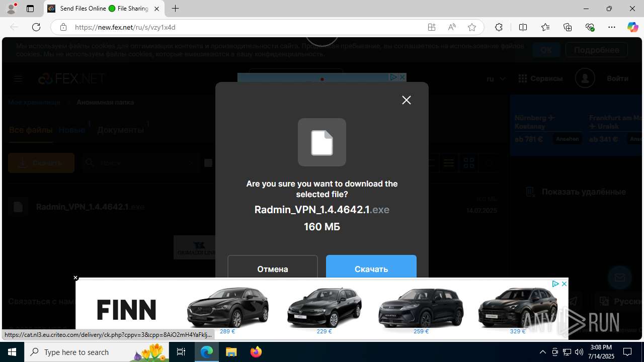Image resolution: width=644 pixels, height=362 pixels.
Task: Click the user avatar icon
Action: click(x=585, y=78)
